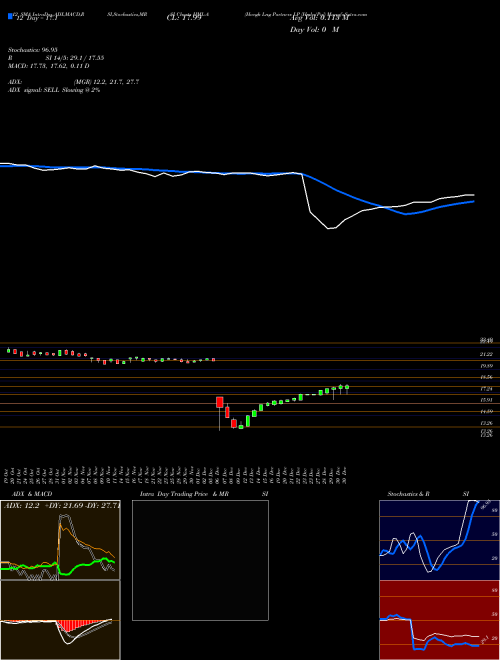Select the 'MACD: 17.73, 17.62, 0.11 D' line
Viewport: 500px width, 660px height.
point(49,66)
